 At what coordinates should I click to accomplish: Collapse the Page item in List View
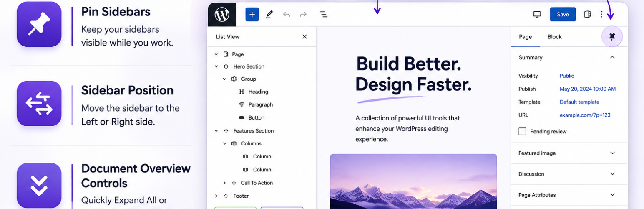coord(216,54)
